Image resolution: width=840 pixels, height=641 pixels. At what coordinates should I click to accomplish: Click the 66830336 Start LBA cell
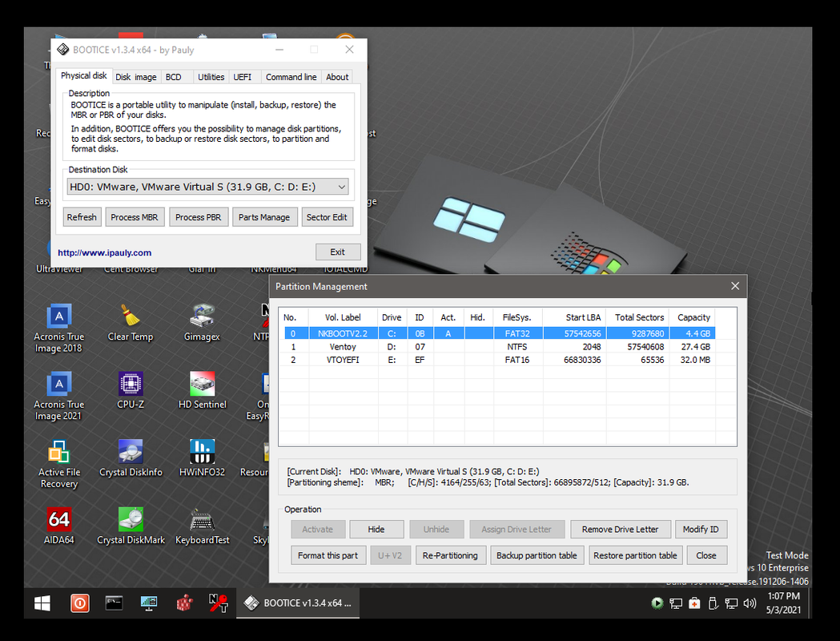(575, 360)
